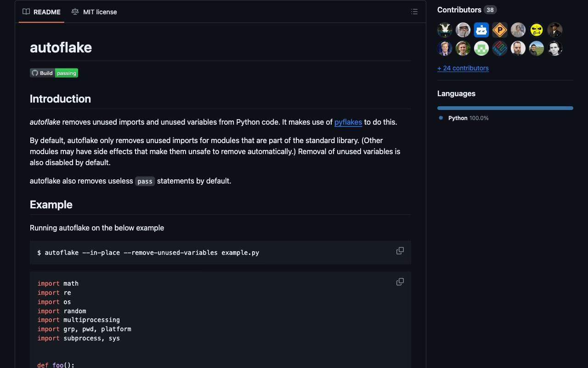This screenshot has width=588, height=368.
Task: Open the green pixel identicon contributor avatar
Action: pyautogui.click(x=481, y=48)
